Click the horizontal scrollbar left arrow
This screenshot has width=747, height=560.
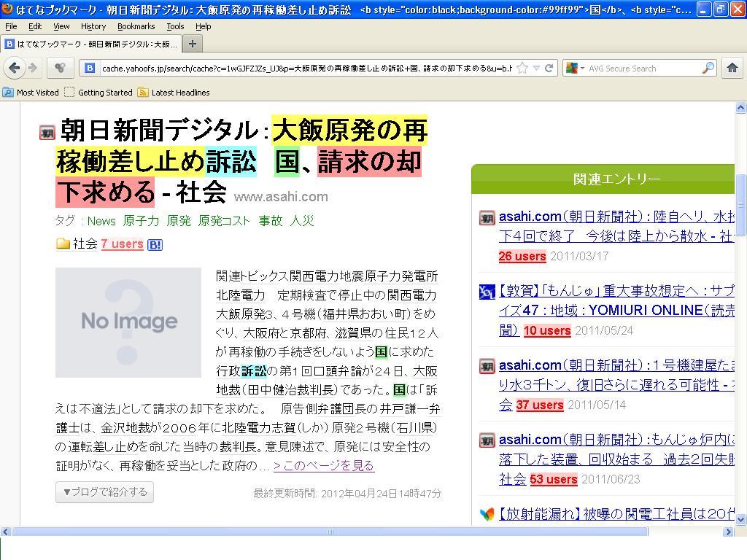6,532
